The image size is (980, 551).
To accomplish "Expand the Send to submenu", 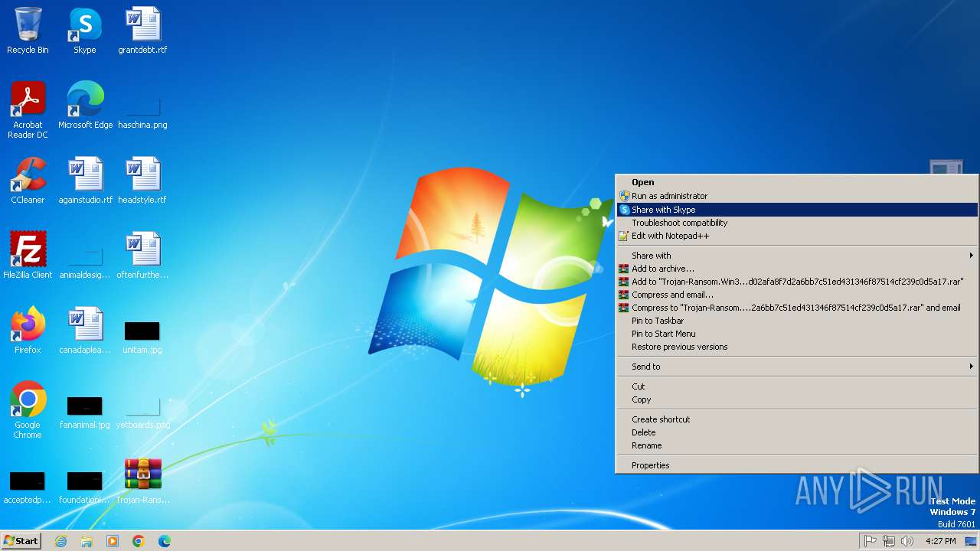I will pyautogui.click(x=797, y=367).
